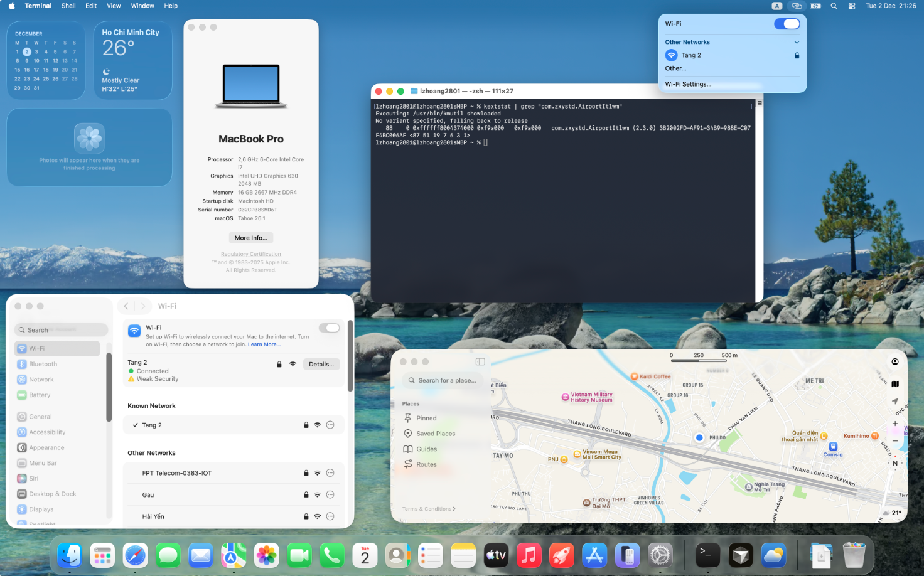The height and width of the screenshot is (576, 924).
Task: Collapse the Other Networks chevron in popup
Action: point(797,42)
